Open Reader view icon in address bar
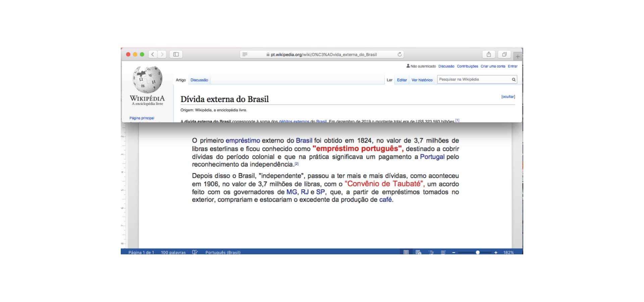Viewport: 644px width, 302px height. [x=245, y=54]
